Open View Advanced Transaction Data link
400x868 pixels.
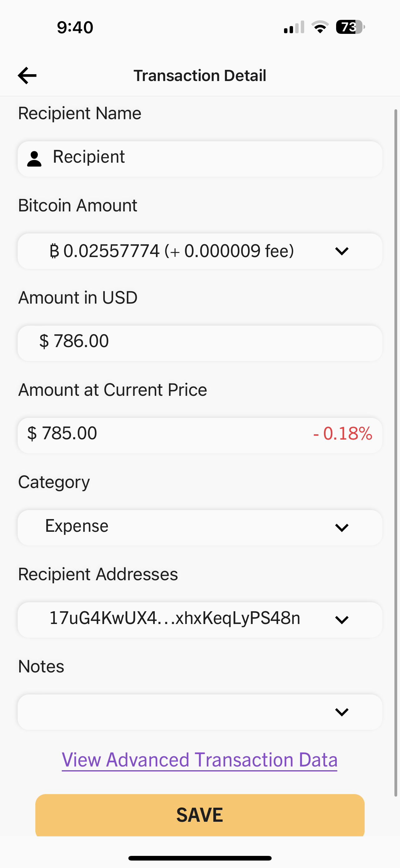[200, 760]
